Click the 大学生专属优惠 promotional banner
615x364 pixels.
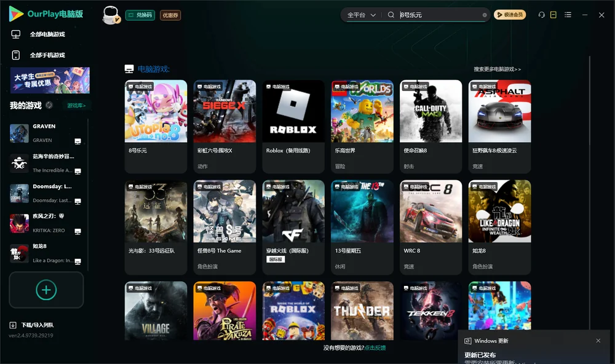click(50, 80)
